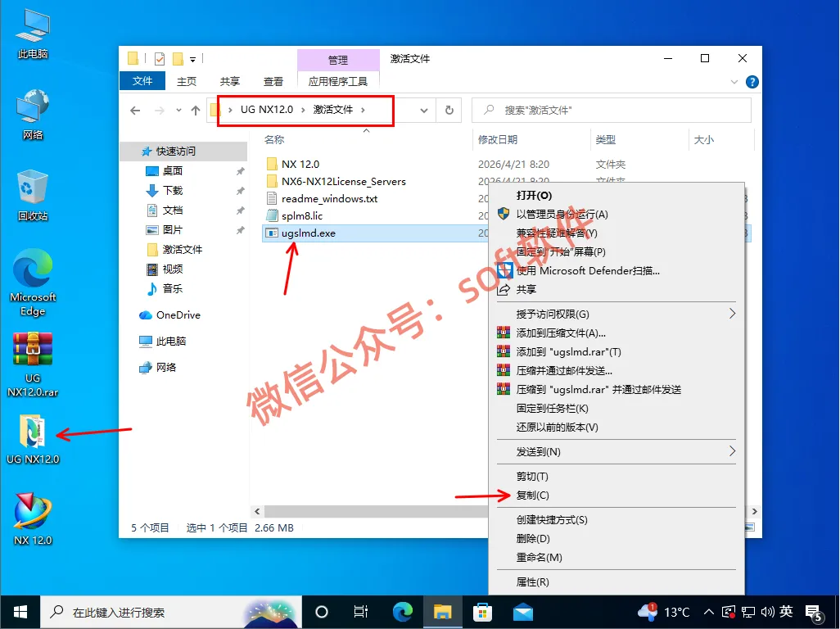This screenshot has height=629, width=840.
Task: Choose 以管理员身份运行(A)
Action: 616,214
